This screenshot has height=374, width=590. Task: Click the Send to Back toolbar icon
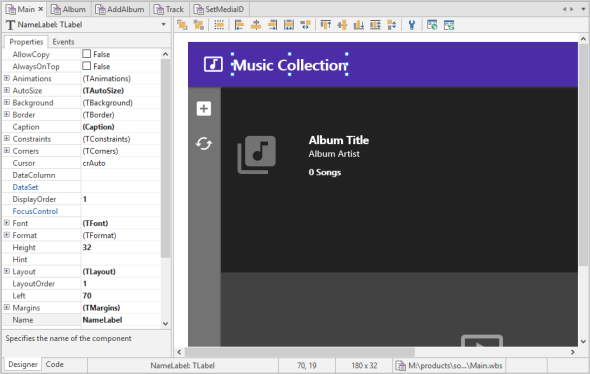(x=199, y=25)
